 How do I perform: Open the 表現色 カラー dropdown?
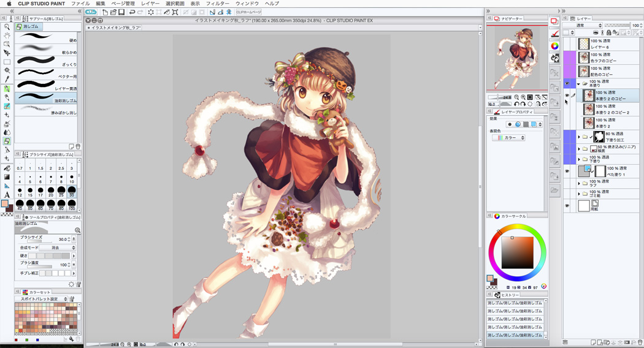(508, 138)
